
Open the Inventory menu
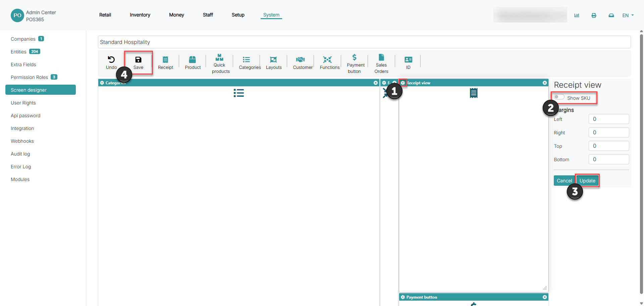[140, 15]
